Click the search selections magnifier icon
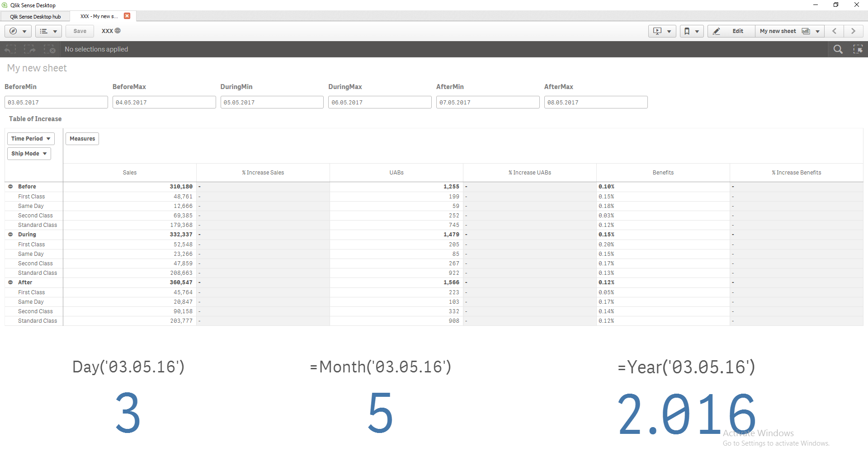Viewport: 868px width, 461px height. [x=838, y=49]
